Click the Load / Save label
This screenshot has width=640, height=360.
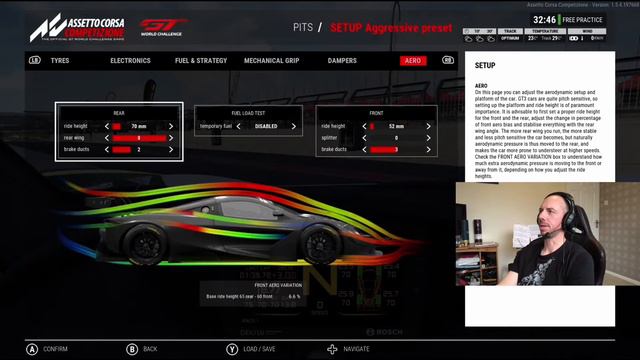pyautogui.click(x=259, y=349)
